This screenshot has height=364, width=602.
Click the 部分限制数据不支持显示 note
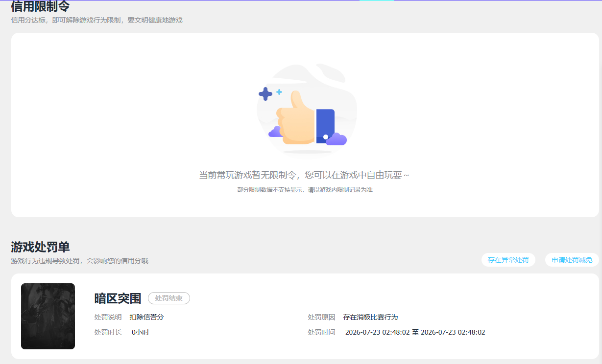(x=305, y=189)
